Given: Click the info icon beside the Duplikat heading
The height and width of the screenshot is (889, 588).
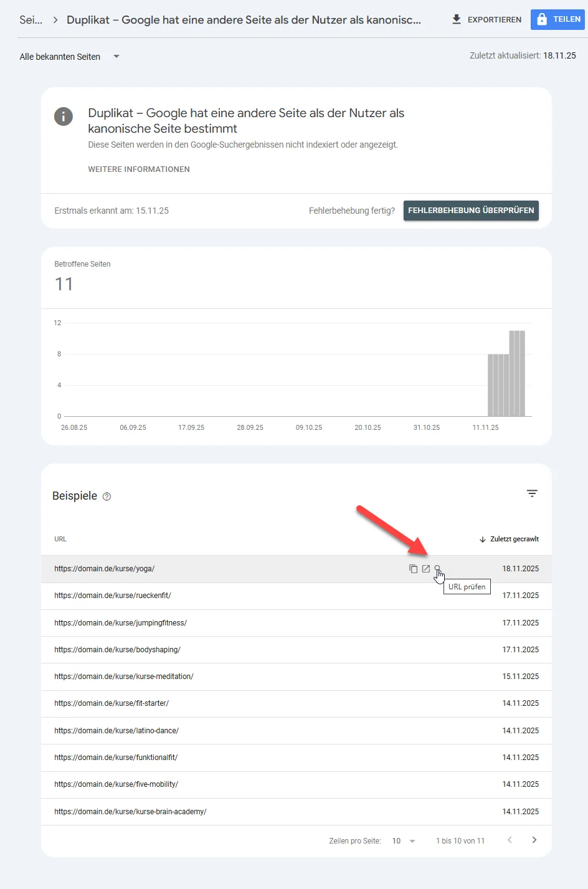Looking at the screenshot, I should (x=63, y=116).
